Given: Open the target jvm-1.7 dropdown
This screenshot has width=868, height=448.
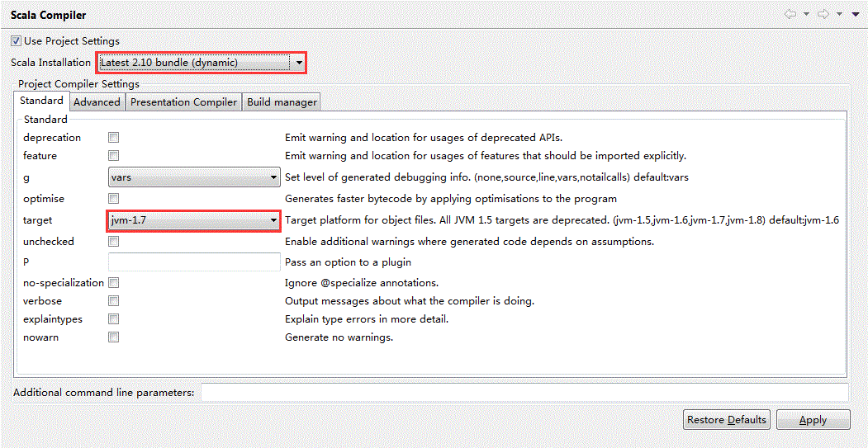Looking at the screenshot, I should coord(193,220).
